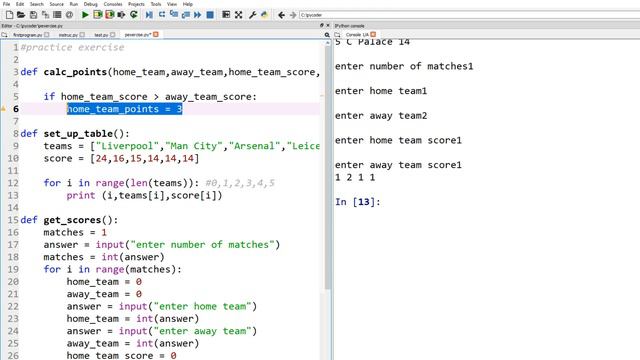Open Preferences wrench icon

click(x=252, y=15)
